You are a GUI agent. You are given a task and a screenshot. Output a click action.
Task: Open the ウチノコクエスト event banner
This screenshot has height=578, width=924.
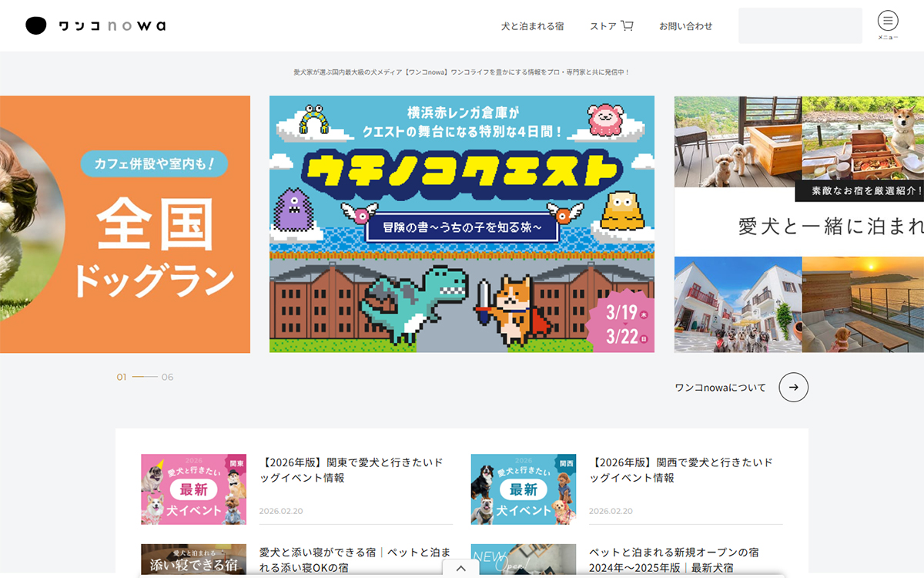(x=461, y=223)
